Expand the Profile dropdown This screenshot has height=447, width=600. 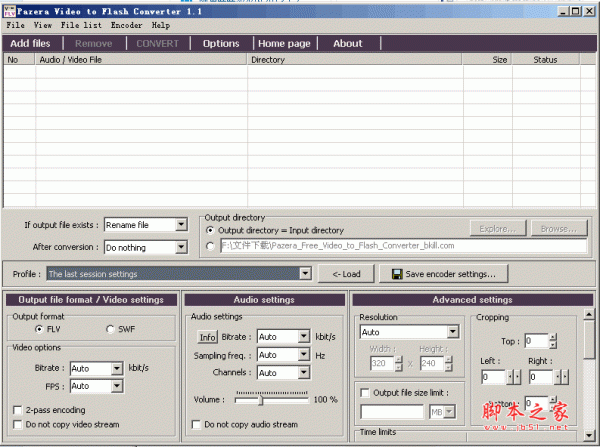point(305,274)
